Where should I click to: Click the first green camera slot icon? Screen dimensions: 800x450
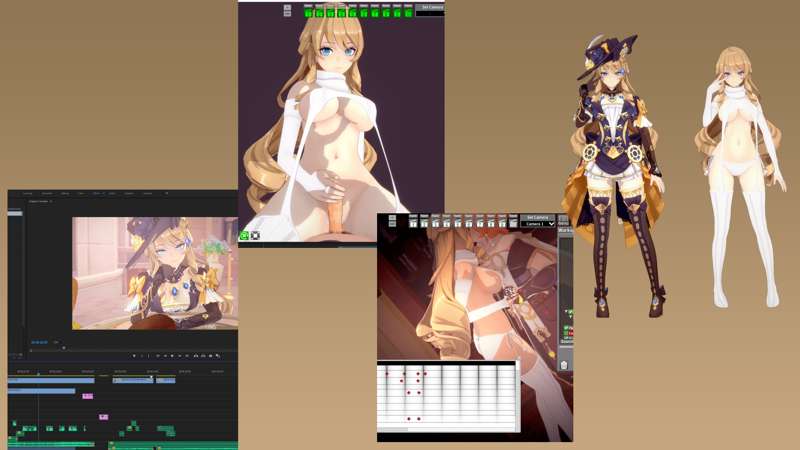point(308,13)
